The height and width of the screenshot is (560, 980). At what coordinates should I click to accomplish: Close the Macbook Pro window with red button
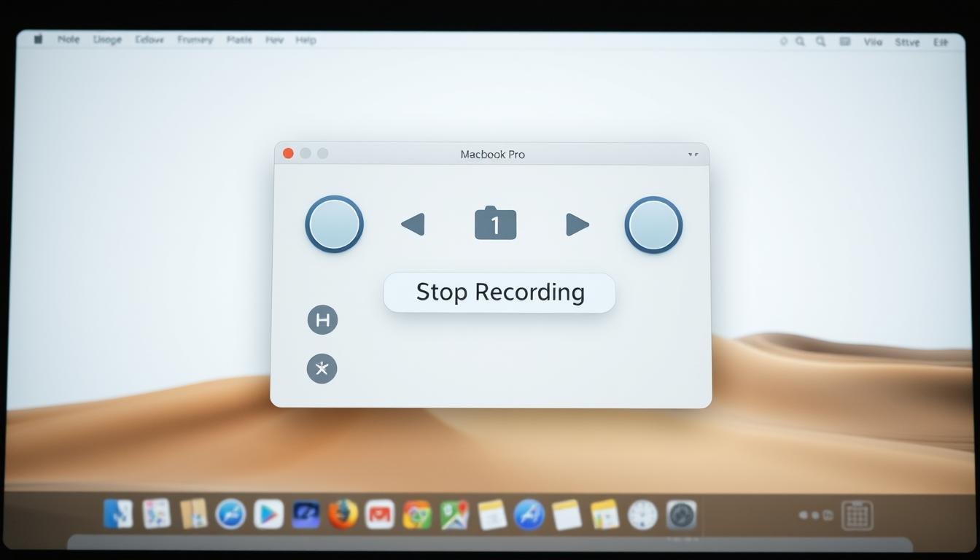288,153
